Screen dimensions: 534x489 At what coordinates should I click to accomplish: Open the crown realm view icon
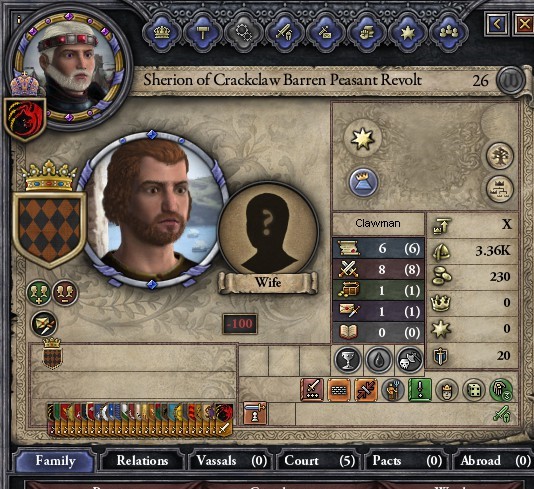(x=162, y=33)
